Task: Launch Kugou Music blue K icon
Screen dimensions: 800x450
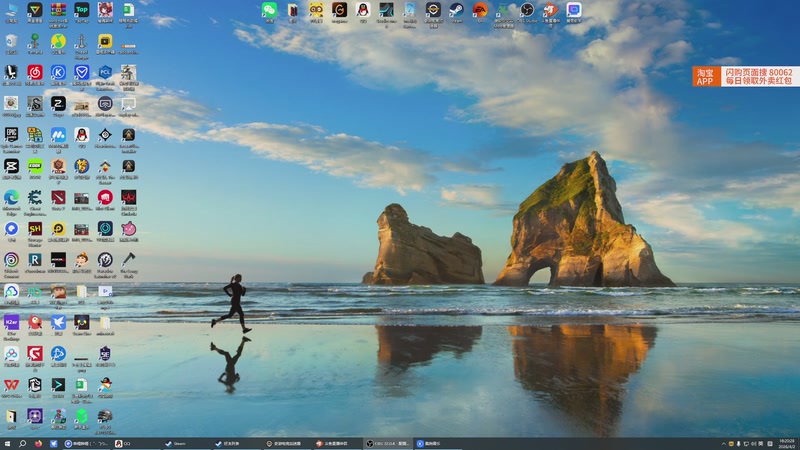Action: pos(58,73)
